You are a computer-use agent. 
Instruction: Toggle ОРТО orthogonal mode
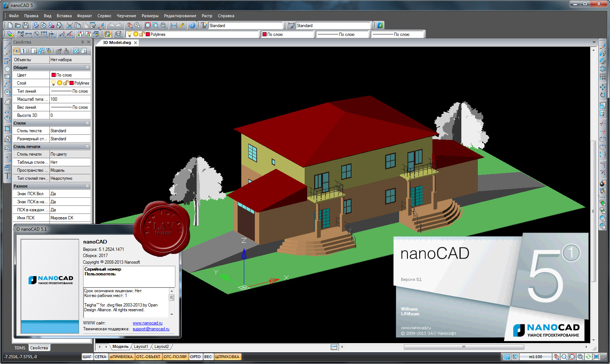(x=196, y=357)
